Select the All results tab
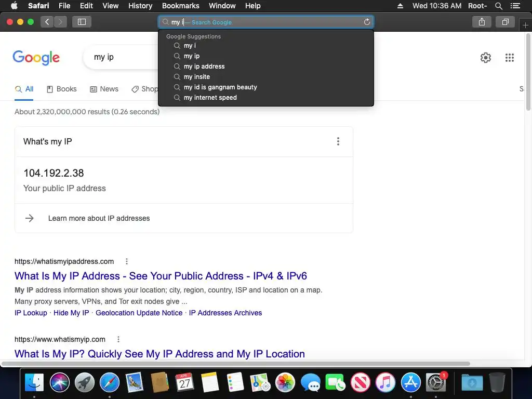The height and width of the screenshot is (399, 532). pos(24,89)
